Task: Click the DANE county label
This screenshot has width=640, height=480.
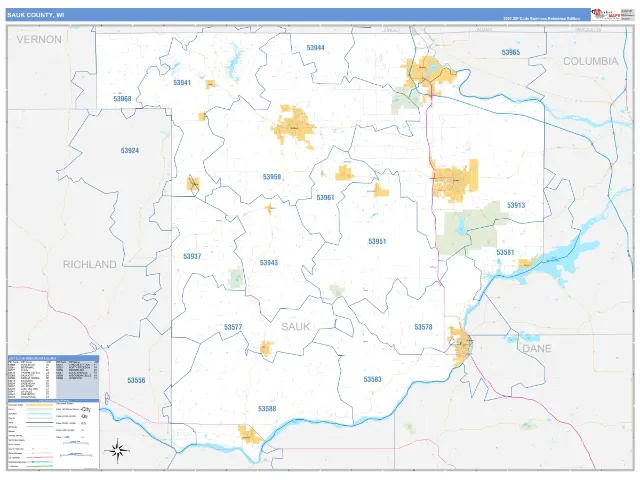Action: click(x=537, y=349)
